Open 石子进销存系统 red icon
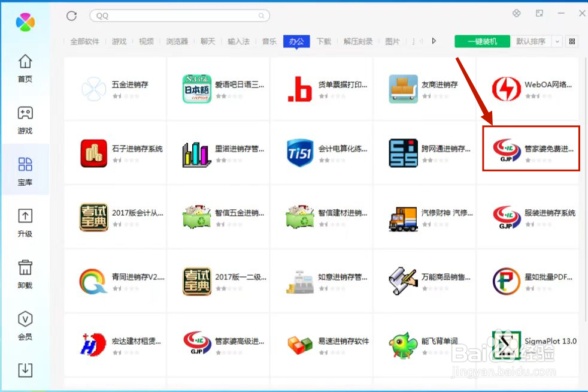The image size is (588, 392). pos(94,153)
